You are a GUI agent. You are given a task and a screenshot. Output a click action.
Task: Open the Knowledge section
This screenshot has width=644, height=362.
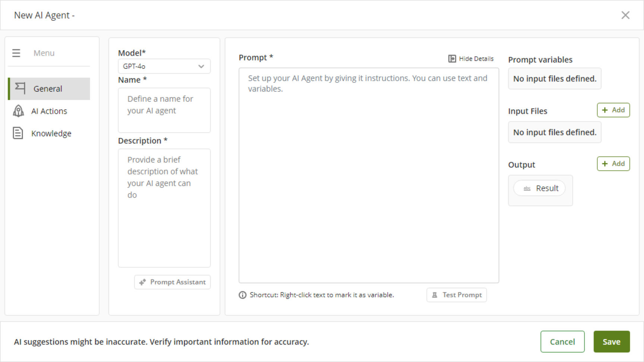tap(51, 133)
